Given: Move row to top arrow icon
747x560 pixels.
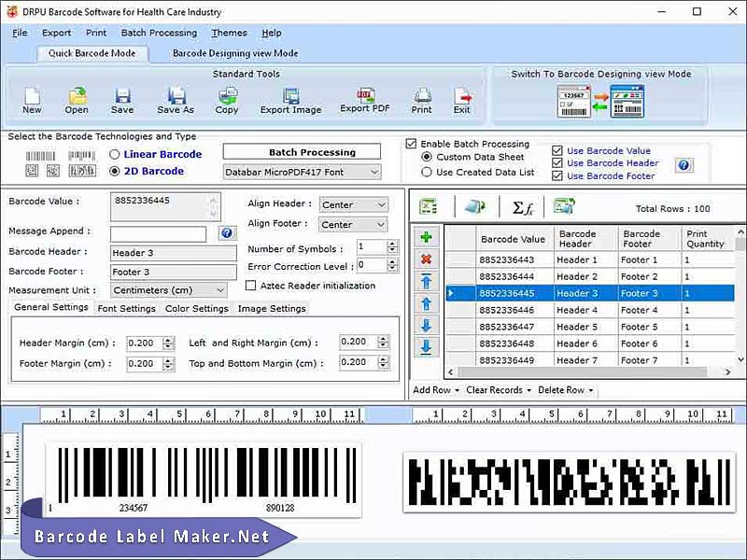Looking at the screenshot, I should click(x=426, y=282).
